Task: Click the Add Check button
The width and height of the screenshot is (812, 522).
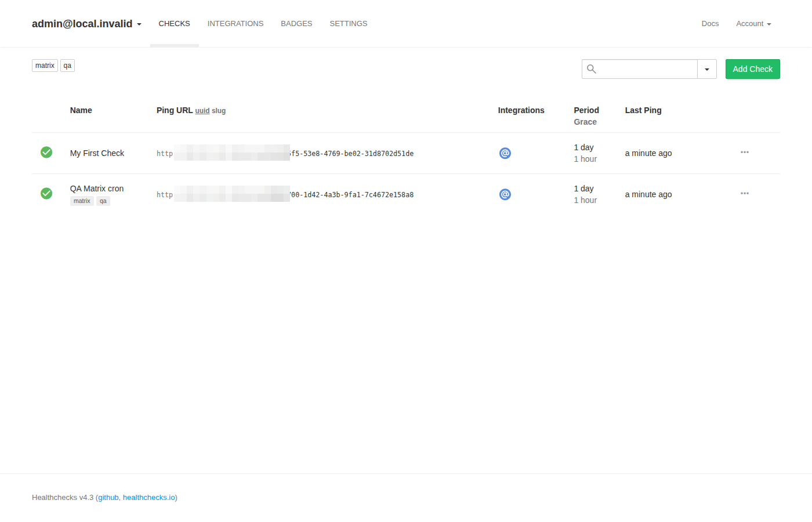Action: 753,69
